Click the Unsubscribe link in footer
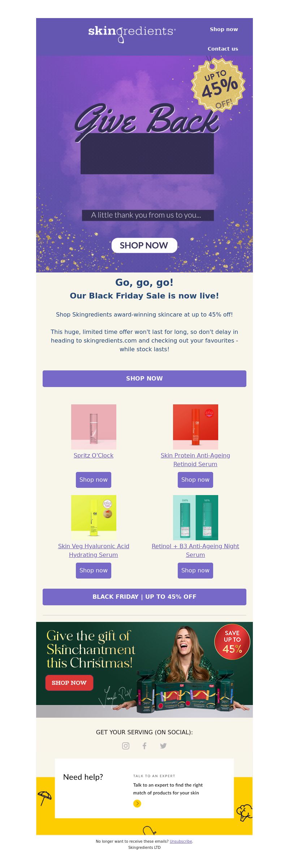 click(x=181, y=841)
